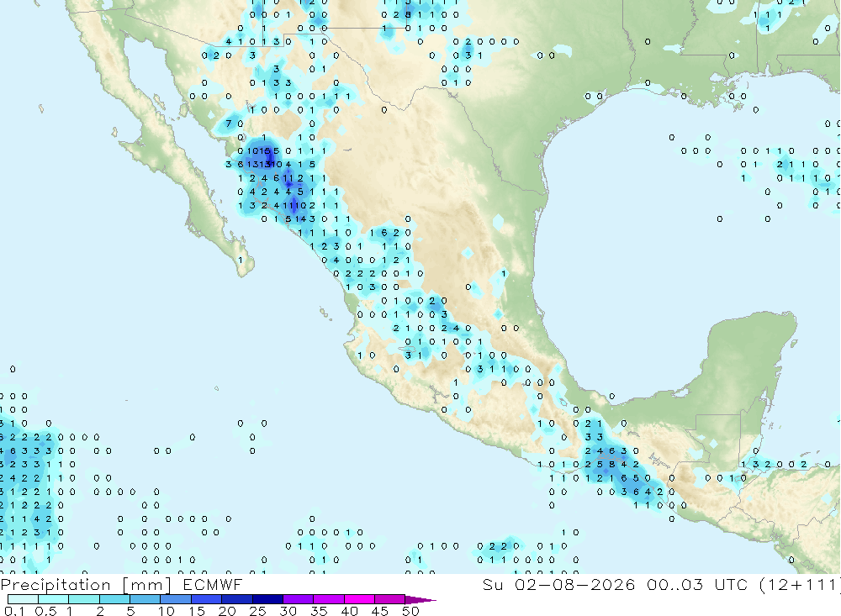Select the 'ECMWF' model label
Image resolution: width=841 pixels, height=616 pixels.
click(213, 584)
